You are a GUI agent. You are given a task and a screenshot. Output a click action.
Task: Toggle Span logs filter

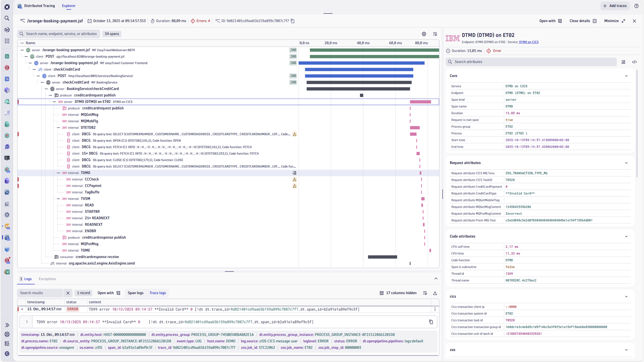click(135, 293)
